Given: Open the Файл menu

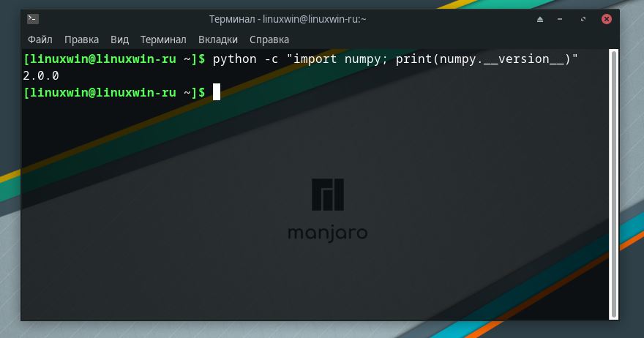Looking at the screenshot, I should [40, 40].
